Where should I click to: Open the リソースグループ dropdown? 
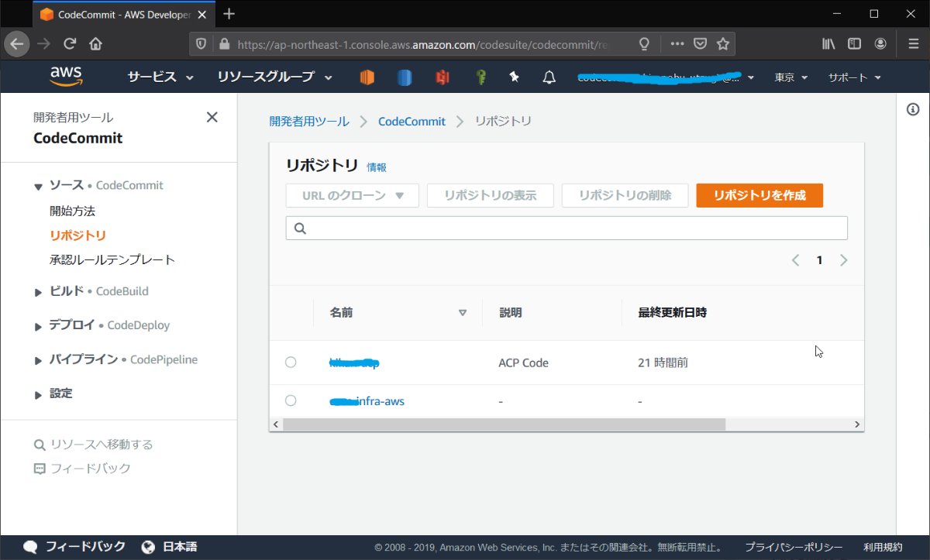click(274, 77)
